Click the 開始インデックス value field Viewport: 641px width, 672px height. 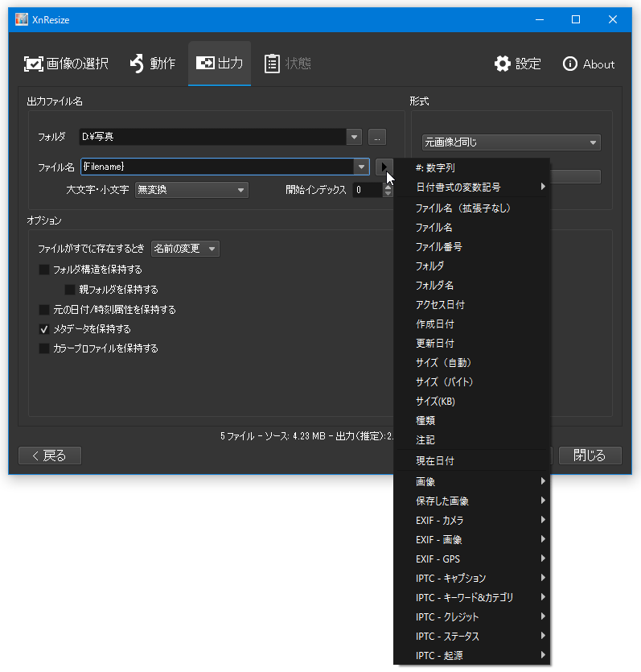pyautogui.click(x=368, y=190)
